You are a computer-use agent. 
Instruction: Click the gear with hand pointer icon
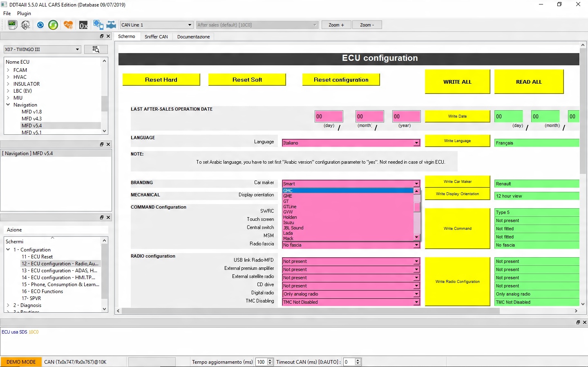[x=98, y=25]
